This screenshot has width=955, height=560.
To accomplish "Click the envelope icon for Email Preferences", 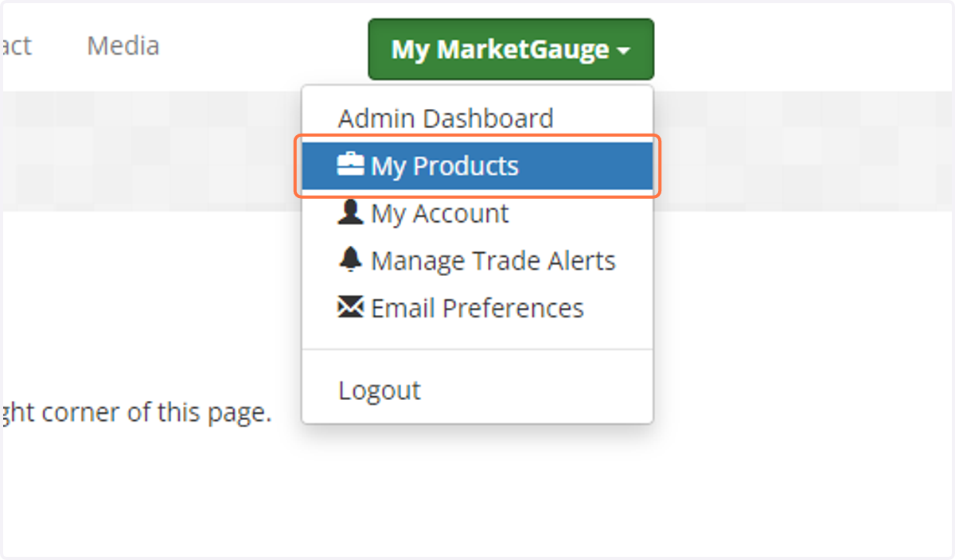I will pyautogui.click(x=350, y=308).
